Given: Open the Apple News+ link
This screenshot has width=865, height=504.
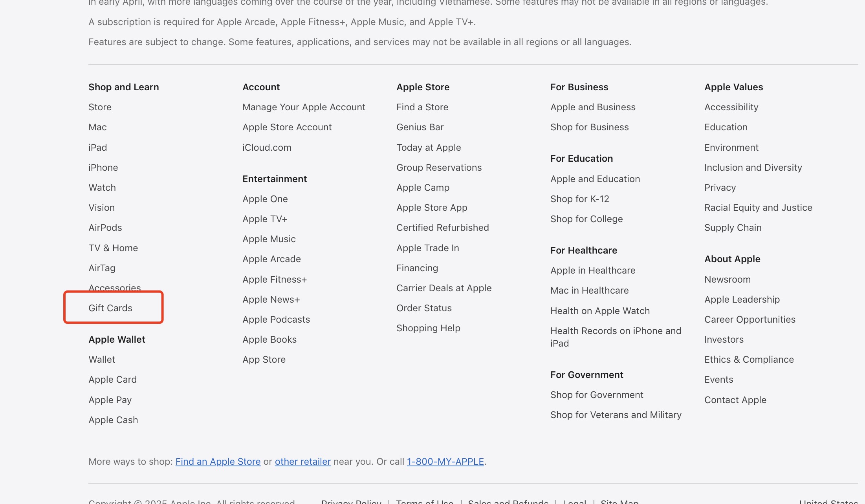Looking at the screenshot, I should [271, 299].
